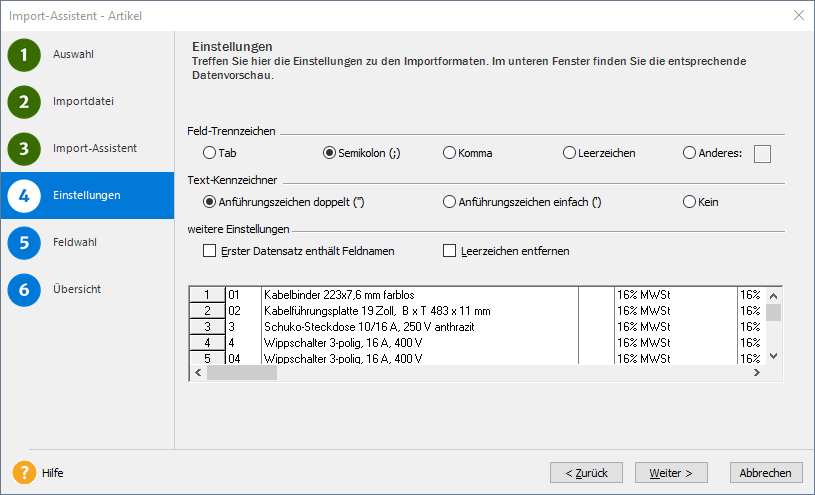This screenshot has width=815, height=495.
Task: Click the step 5 Feldwahl circle icon
Action: pyautogui.click(x=24, y=243)
